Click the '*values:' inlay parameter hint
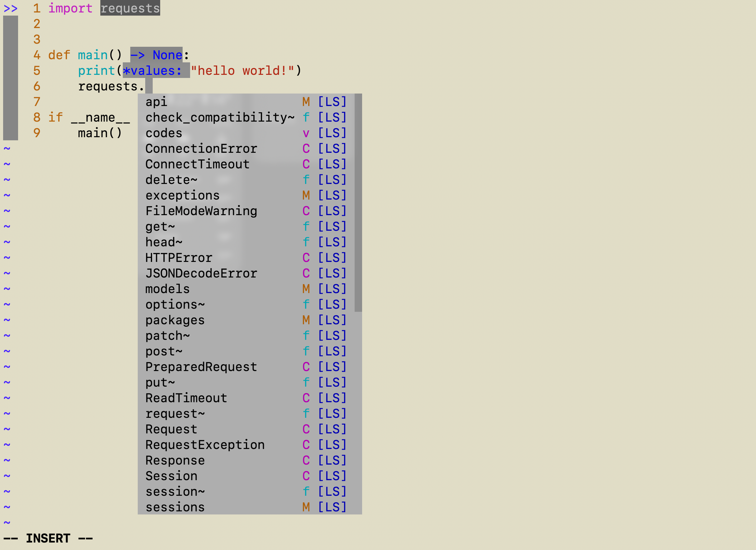 tap(156, 71)
